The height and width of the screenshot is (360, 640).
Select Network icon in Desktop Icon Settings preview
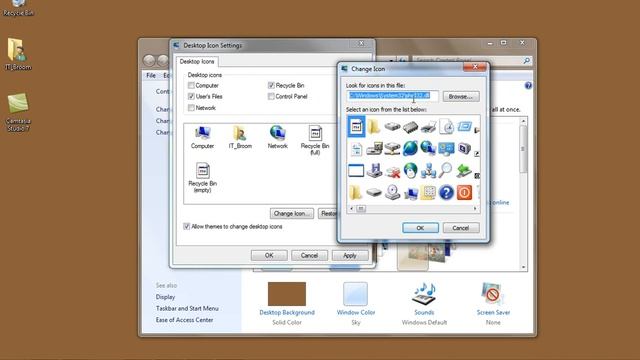coord(278,137)
